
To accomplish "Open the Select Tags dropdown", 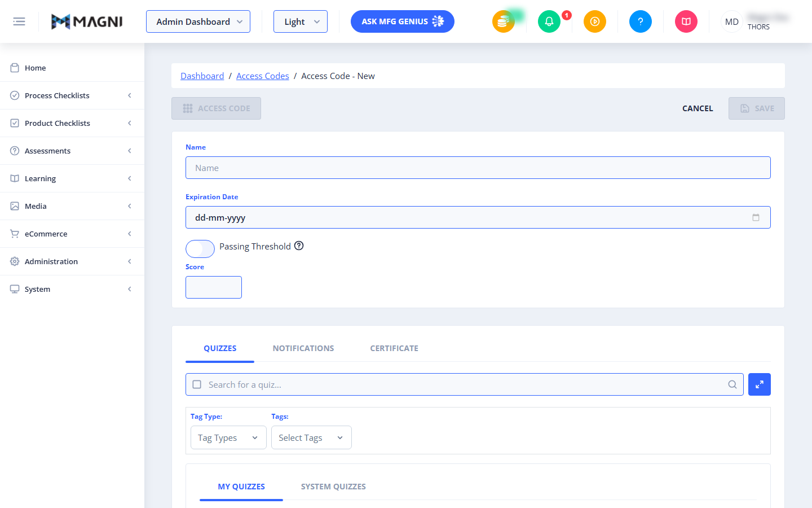I will click(x=311, y=437).
